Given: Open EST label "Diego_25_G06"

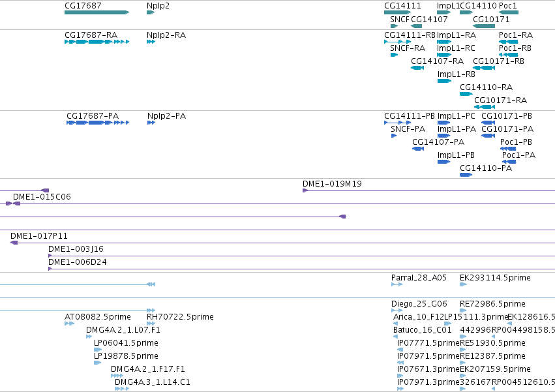Looking at the screenshot, I should point(419,304).
